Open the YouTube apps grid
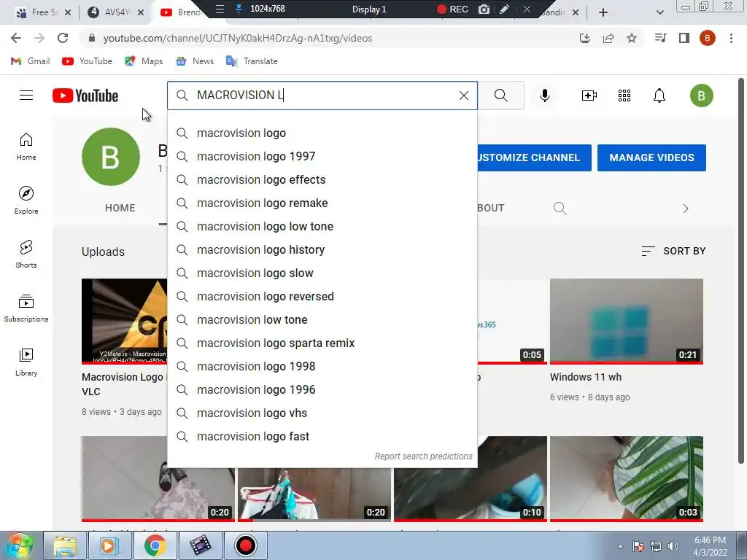Image resolution: width=747 pixels, height=560 pixels. point(624,96)
